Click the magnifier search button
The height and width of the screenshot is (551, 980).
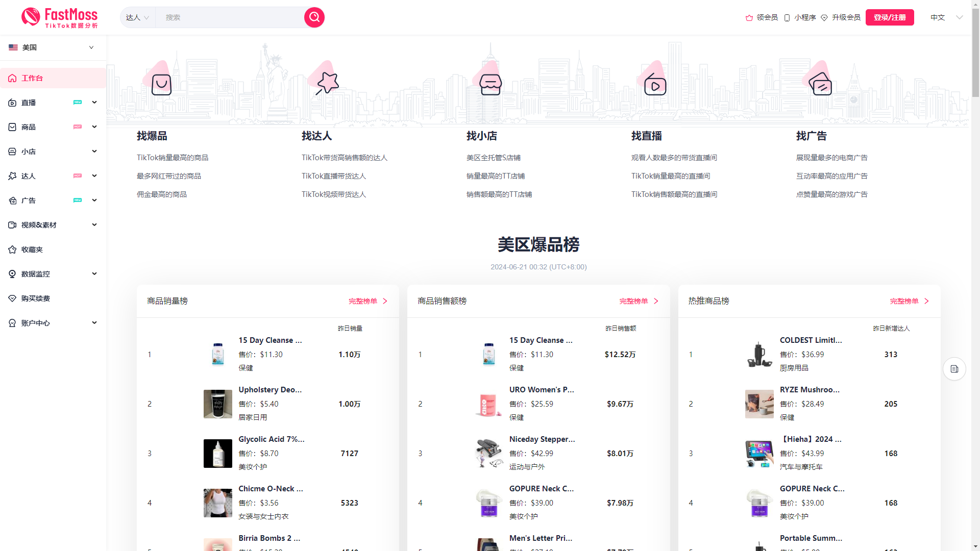click(x=314, y=17)
